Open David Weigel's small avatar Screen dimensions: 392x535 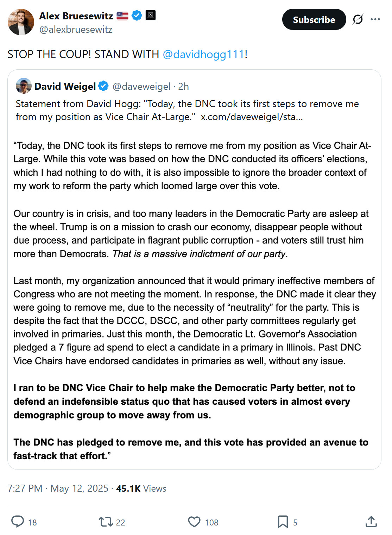pyautogui.click(x=24, y=86)
